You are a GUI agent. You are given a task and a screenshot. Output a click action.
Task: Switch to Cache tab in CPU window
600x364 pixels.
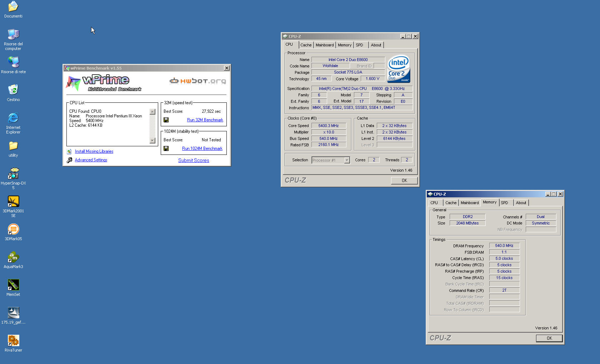pos(306,45)
